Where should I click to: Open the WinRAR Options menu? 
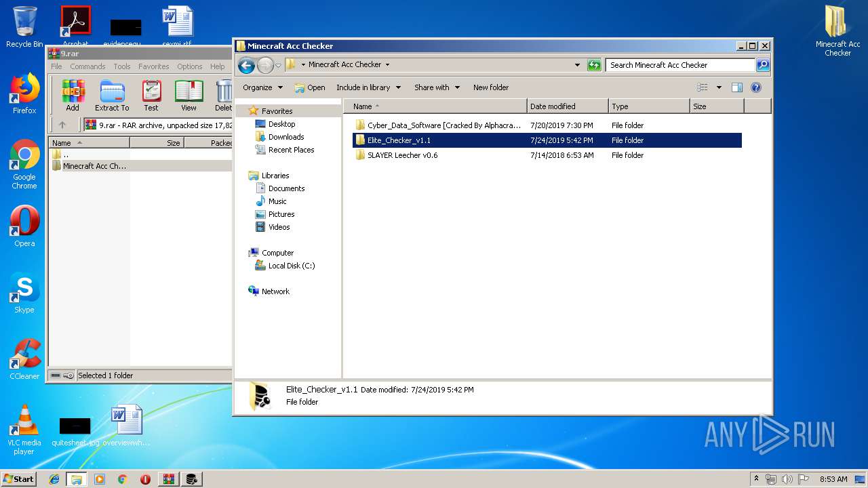click(x=190, y=66)
